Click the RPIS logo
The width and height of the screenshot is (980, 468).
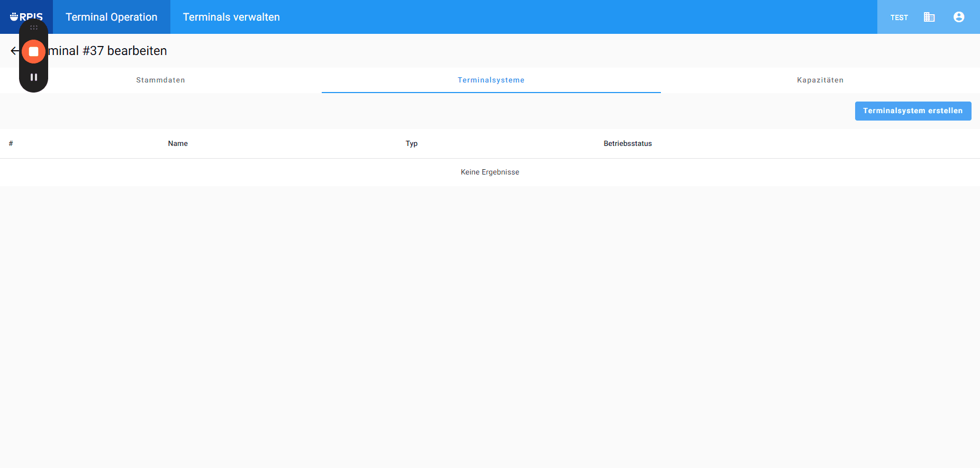pos(26,17)
